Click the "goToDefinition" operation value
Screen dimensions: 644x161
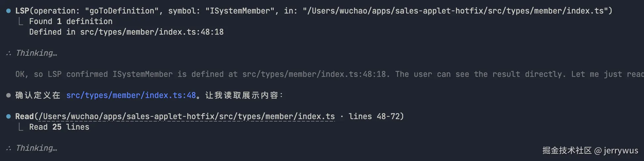pyautogui.click(x=122, y=11)
